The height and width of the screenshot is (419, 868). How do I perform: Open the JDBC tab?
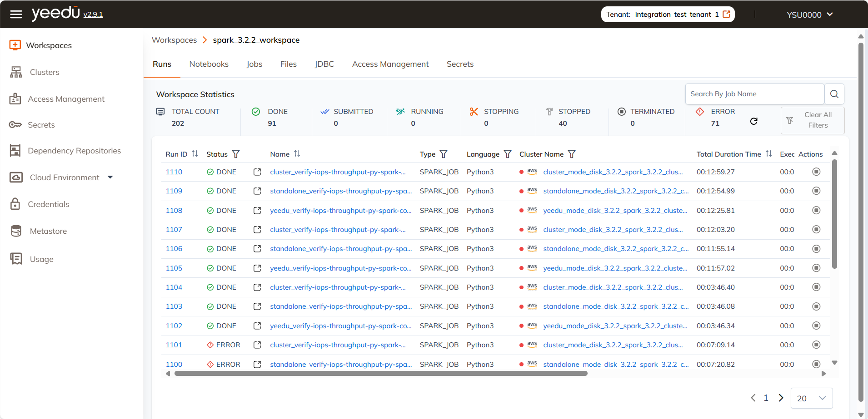(324, 64)
